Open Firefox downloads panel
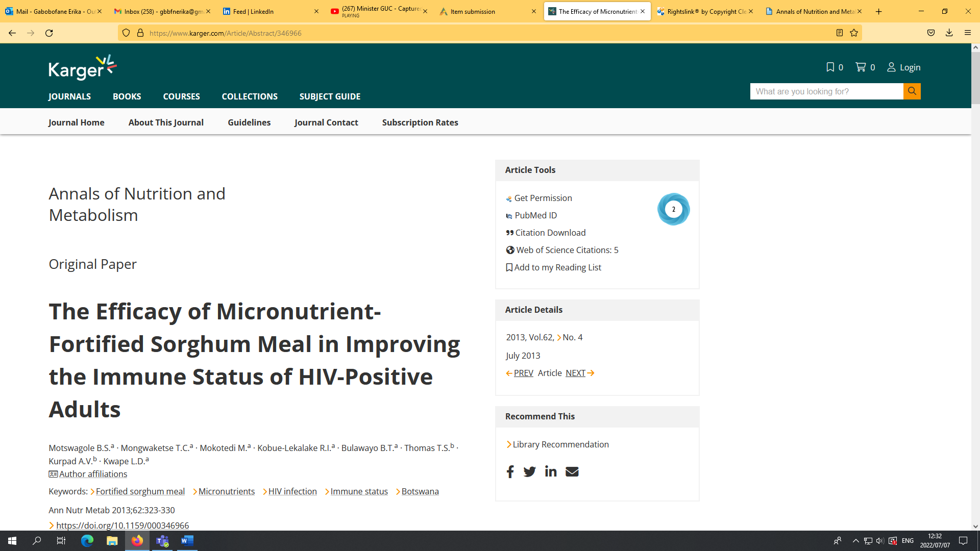 [949, 33]
